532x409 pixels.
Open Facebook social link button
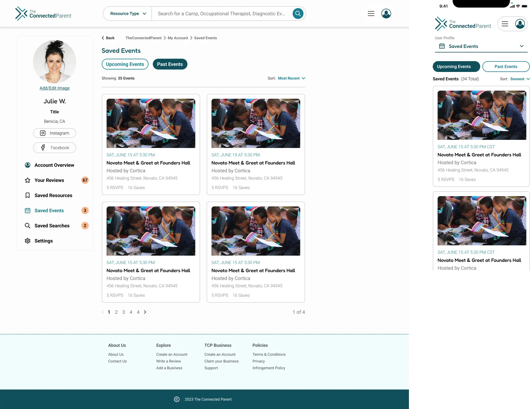point(55,148)
